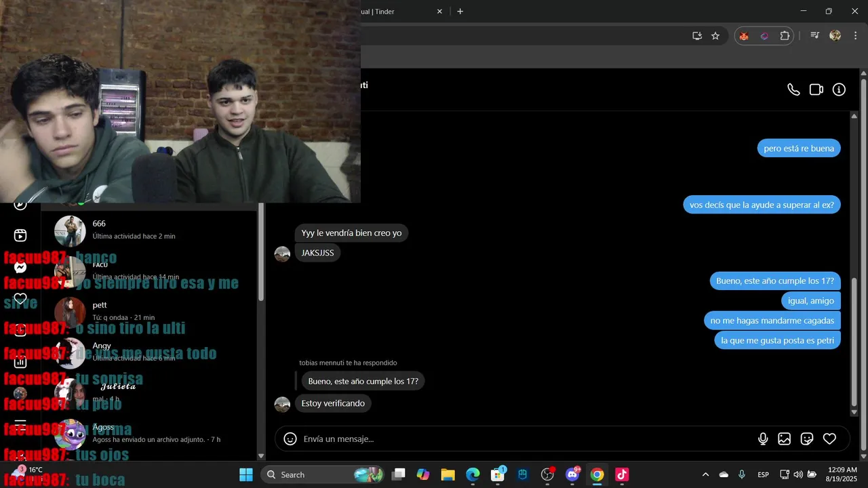Send a heart with the like icon
This screenshot has height=488, width=868.
click(x=829, y=439)
